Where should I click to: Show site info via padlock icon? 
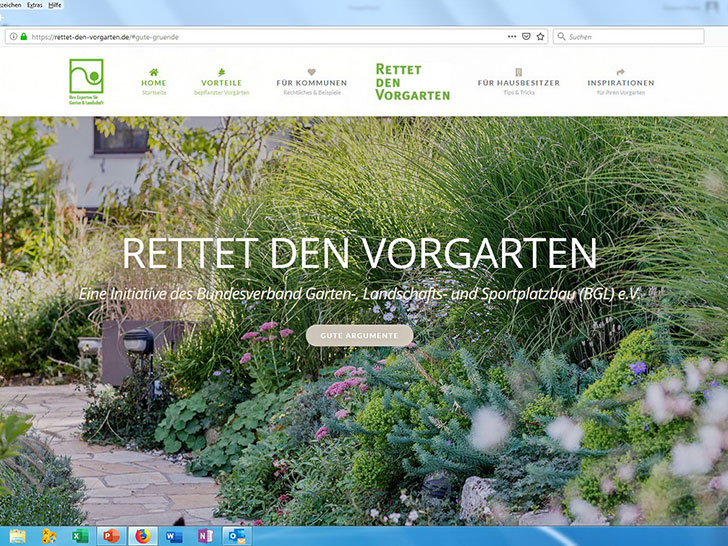tap(24, 36)
